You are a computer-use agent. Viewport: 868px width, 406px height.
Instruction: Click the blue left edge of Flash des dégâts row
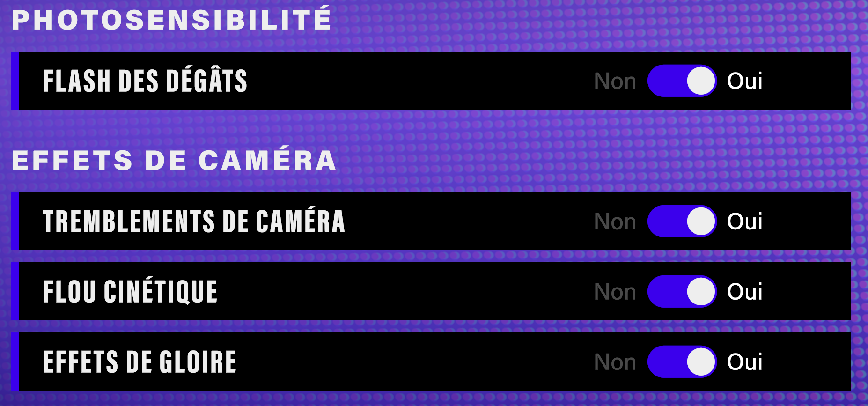point(15,81)
